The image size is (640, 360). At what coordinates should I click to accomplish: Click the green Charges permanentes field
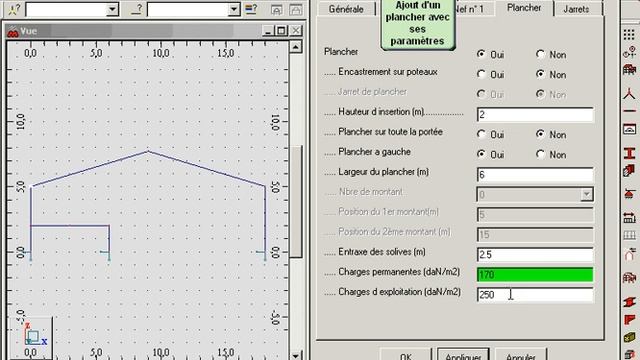[535, 275]
